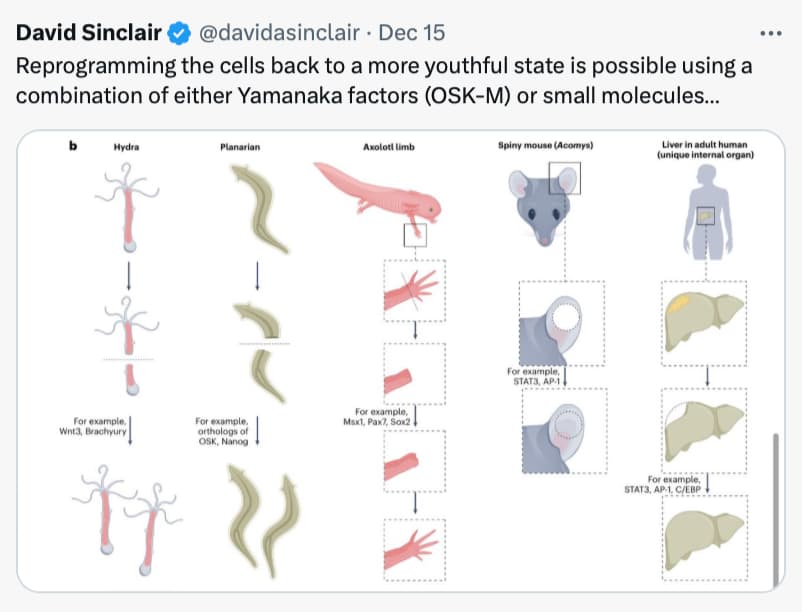
Task: Click the vertical scrollbar on image right edge
Action: [776, 509]
